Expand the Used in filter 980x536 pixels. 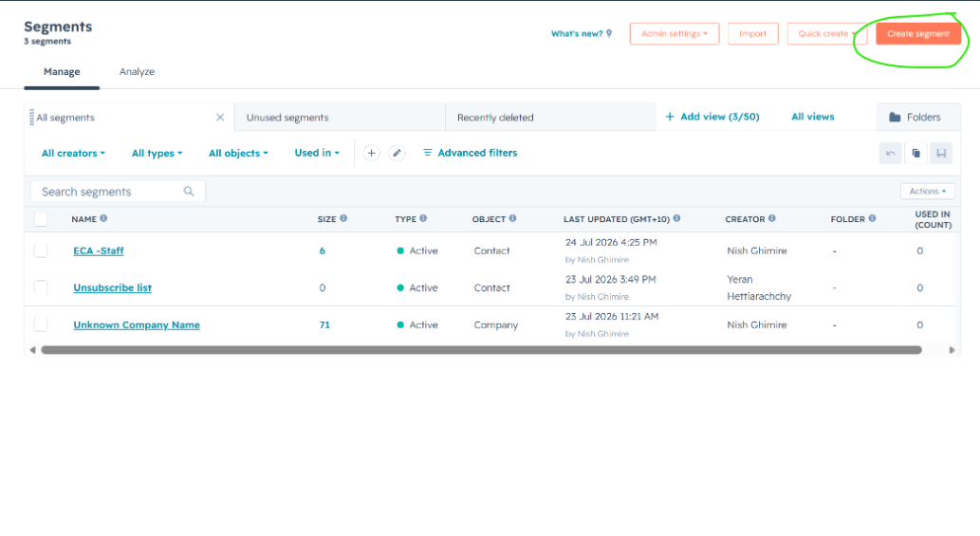(317, 153)
